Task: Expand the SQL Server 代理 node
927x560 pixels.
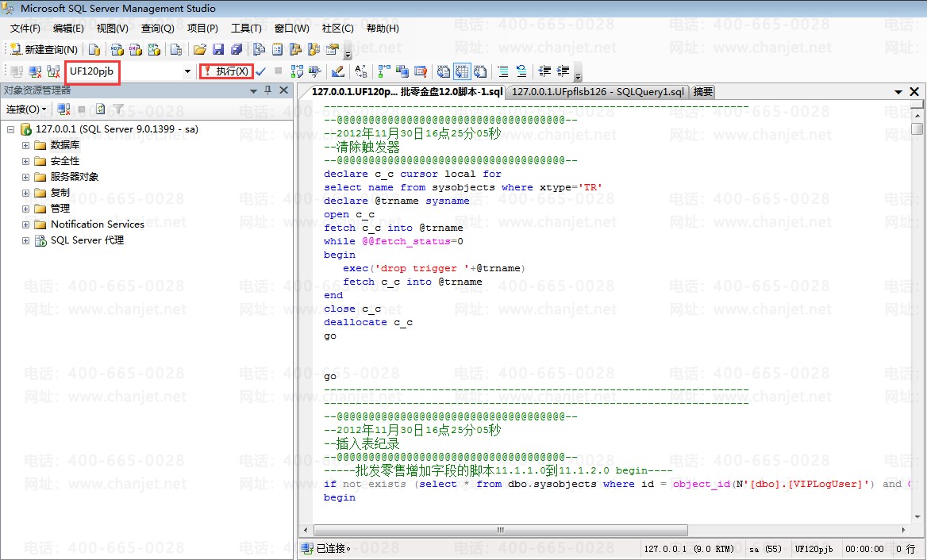Action: pyautogui.click(x=25, y=240)
